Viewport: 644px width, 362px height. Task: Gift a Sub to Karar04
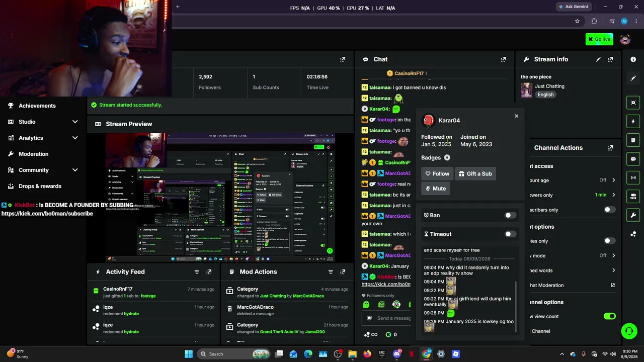[475, 174]
